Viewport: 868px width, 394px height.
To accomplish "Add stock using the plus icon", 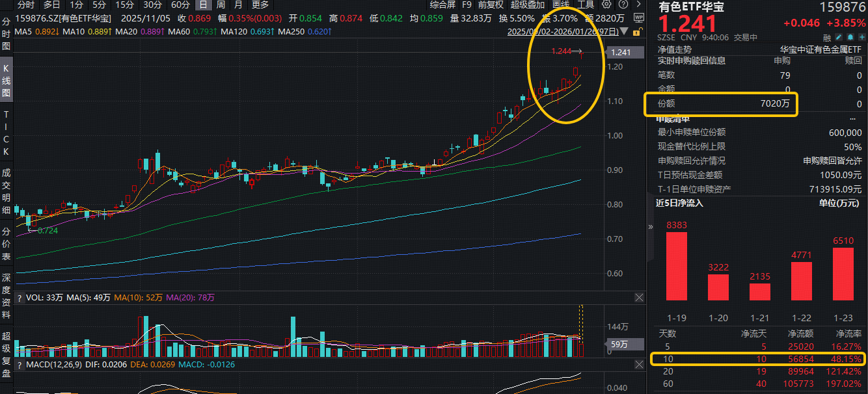I will [860, 38].
